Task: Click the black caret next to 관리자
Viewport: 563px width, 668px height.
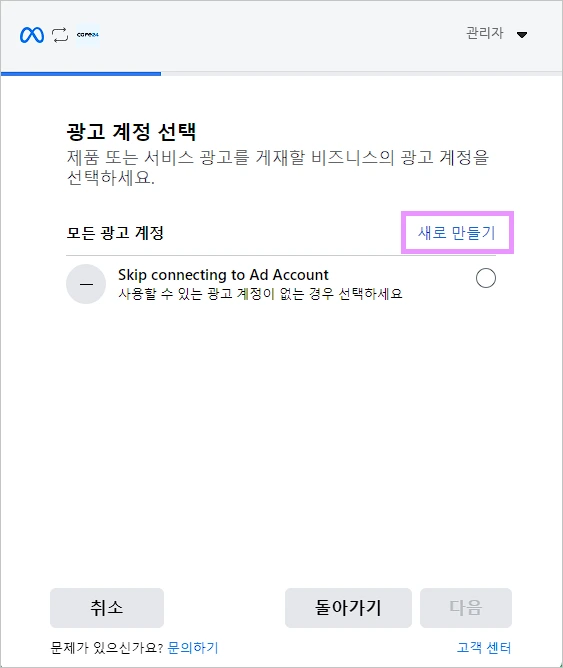Action: point(522,35)
